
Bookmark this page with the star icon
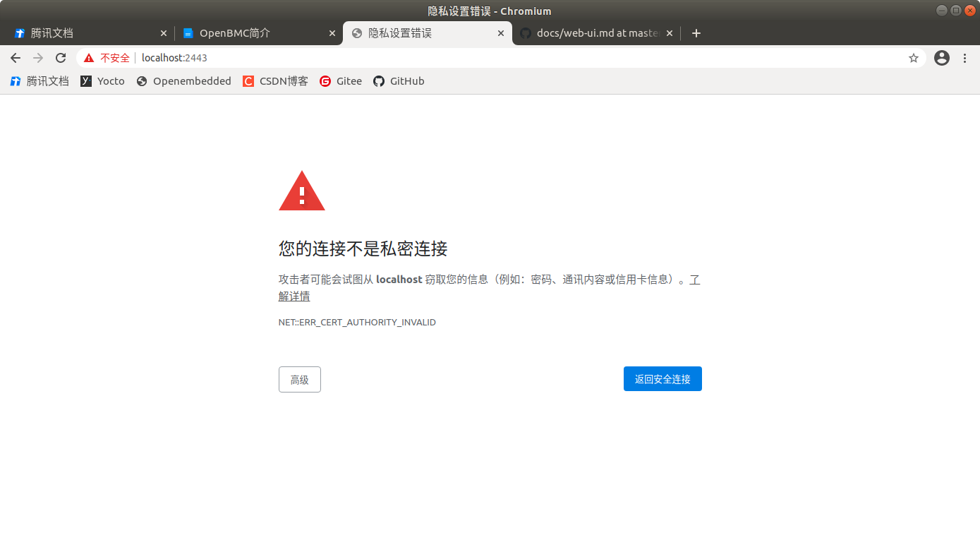point(914,58)
